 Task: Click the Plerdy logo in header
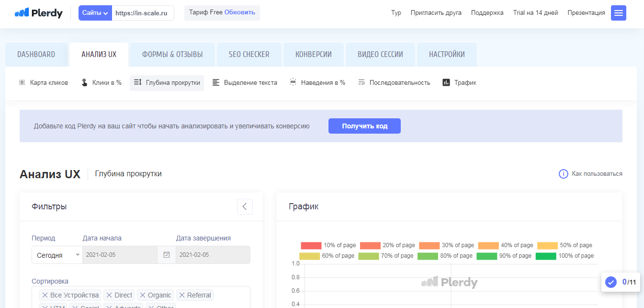pyautogui.click(x=39, y=13)
